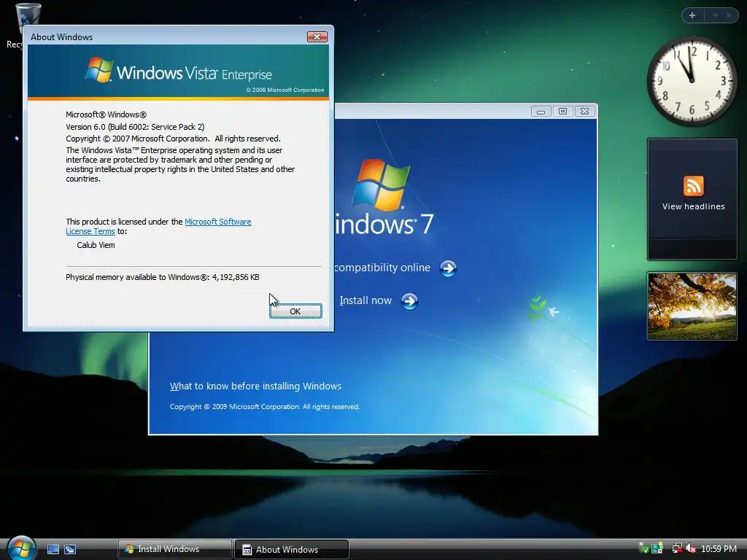Close the Install Windows setup window
The width and height of the screenshot is (747, 560).
pyautogui.click(x=584, y=112)
